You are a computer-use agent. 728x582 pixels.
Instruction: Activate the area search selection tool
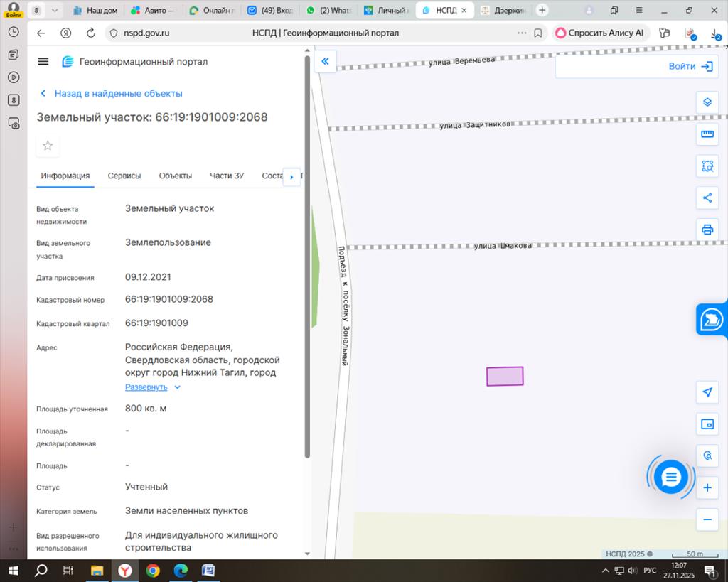pos(707,166)
